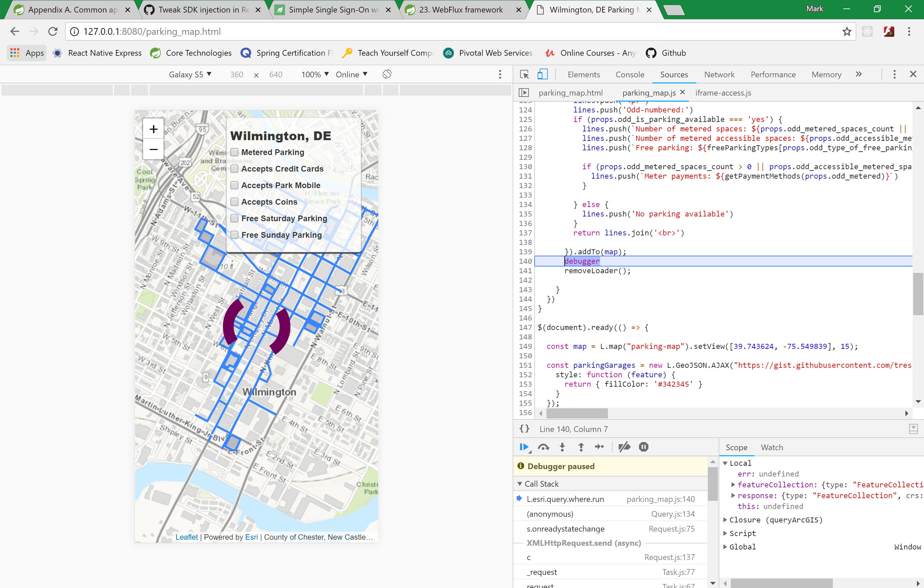The image size is (924, 588).
Task: Enable the Metered Parking checkbox
Action: pyautogui.click(x=234, y=152)
